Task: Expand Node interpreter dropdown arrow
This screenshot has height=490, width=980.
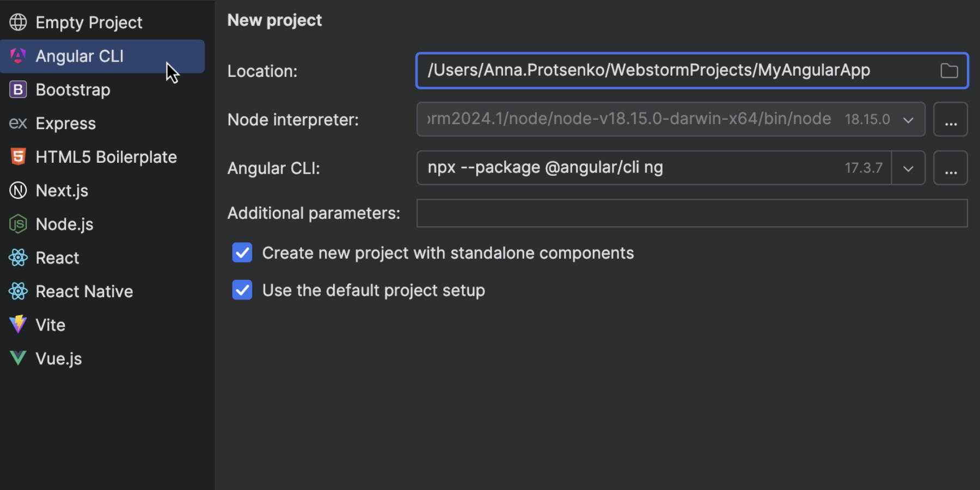Action: (x=908, y=120)
